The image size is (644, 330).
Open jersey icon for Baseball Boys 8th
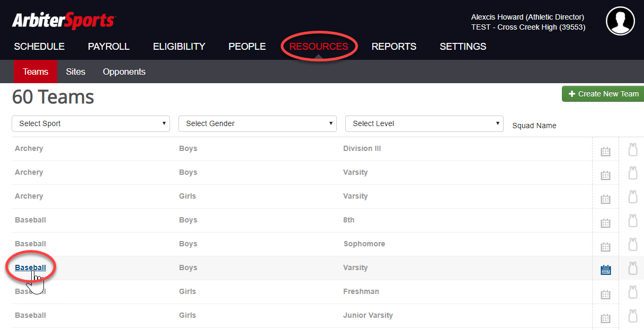(632, 221)
